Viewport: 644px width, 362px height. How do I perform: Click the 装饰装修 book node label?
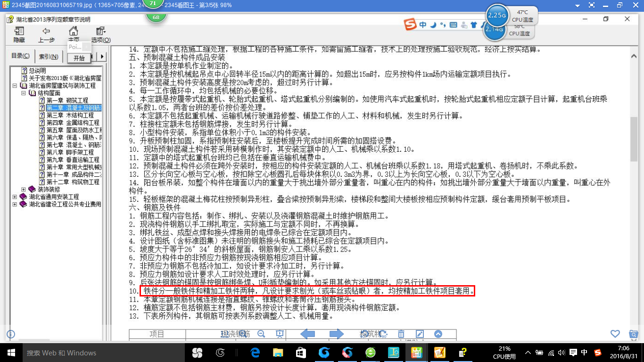click(x=49, y=189)
